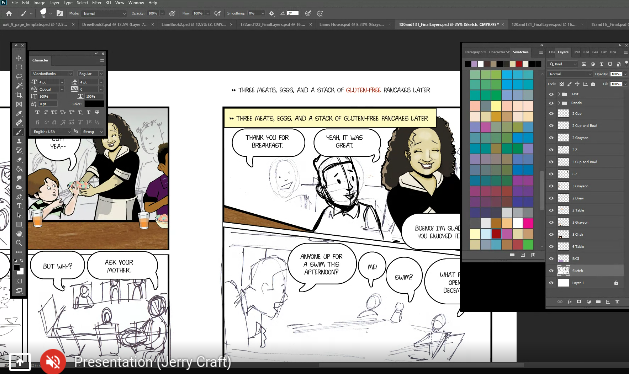Open the layer Opacity dropdown arrow
Viewport: 629px width, 374px height.
click(x=625, y=74)
